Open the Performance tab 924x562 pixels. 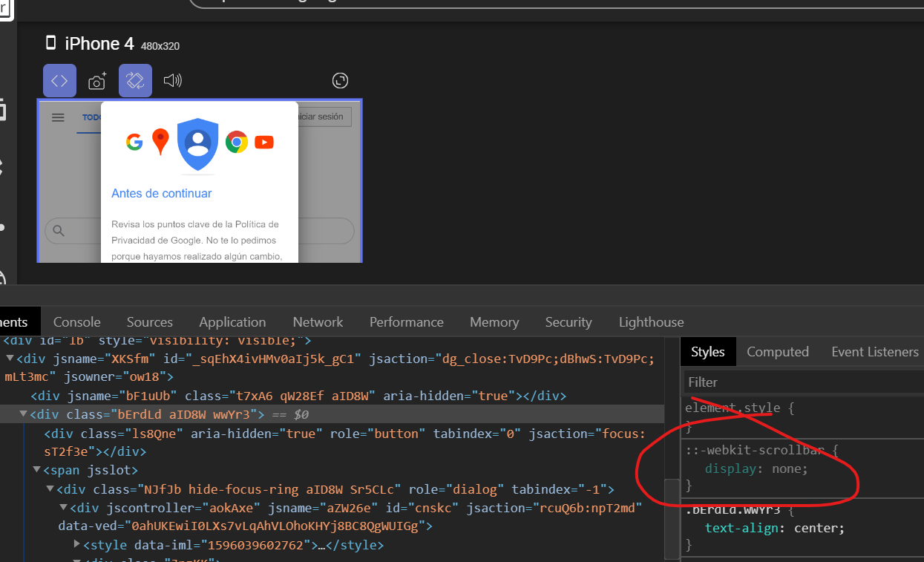[407, 322]
